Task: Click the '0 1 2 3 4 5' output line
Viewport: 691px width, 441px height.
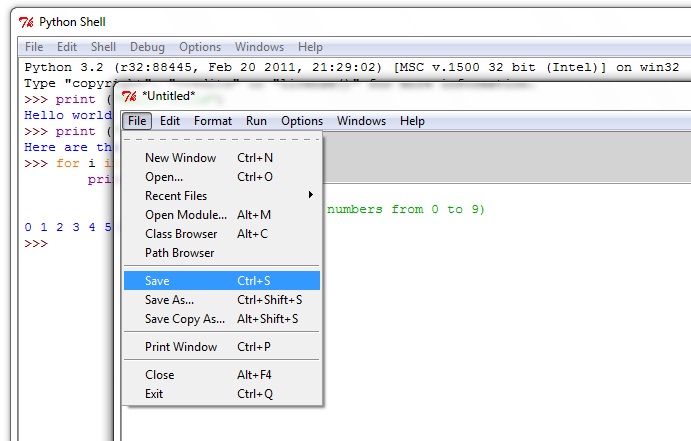Action: click(68, 227)
